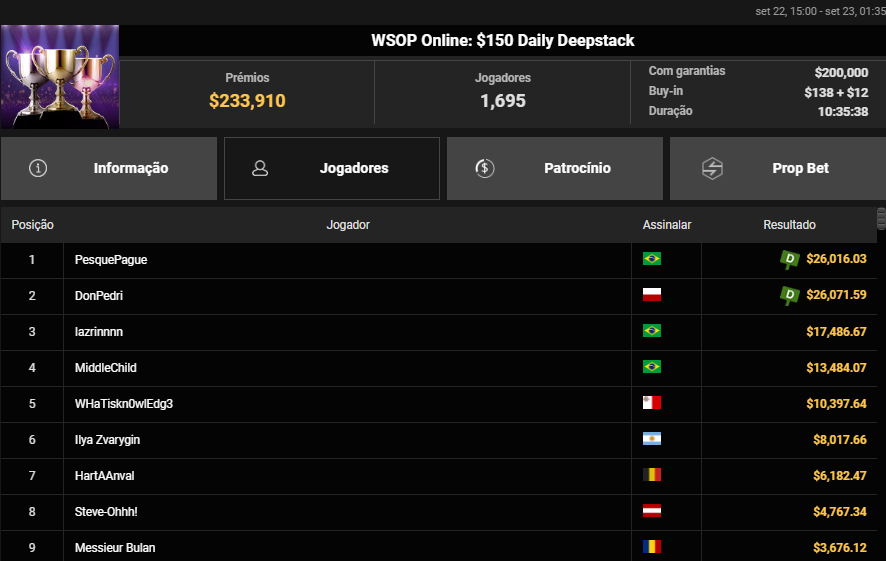Image resolution: width=886 pixels, height=561 pixels.
Task: Select player lazrinnnn in the list
Action: tap(99, 331)
